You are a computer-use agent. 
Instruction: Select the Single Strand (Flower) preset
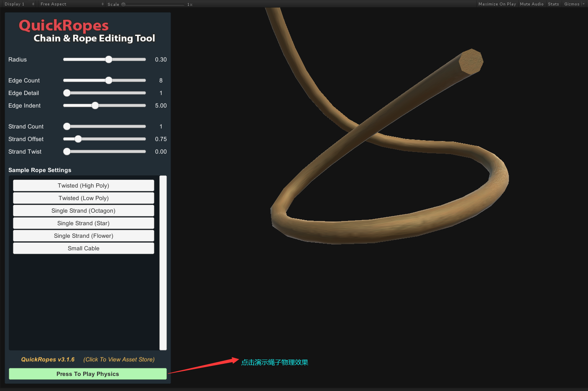pos(84,236)
